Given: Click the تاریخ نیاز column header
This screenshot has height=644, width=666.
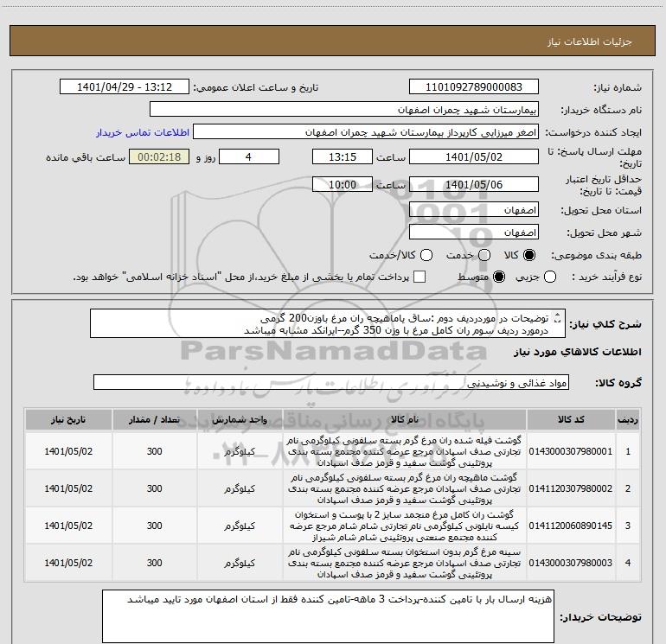Looking at the screenshot, I should [x=68, y=420].
